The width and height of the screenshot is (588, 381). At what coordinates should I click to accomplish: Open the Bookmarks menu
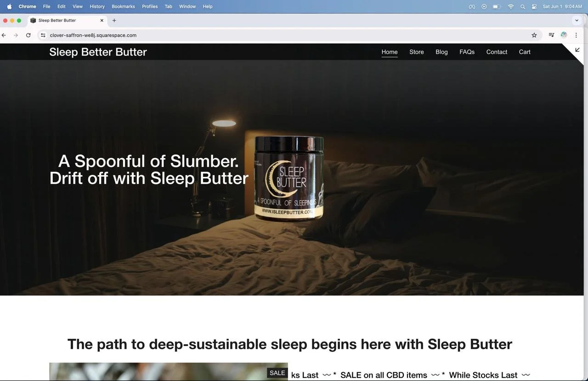(123, 6)
